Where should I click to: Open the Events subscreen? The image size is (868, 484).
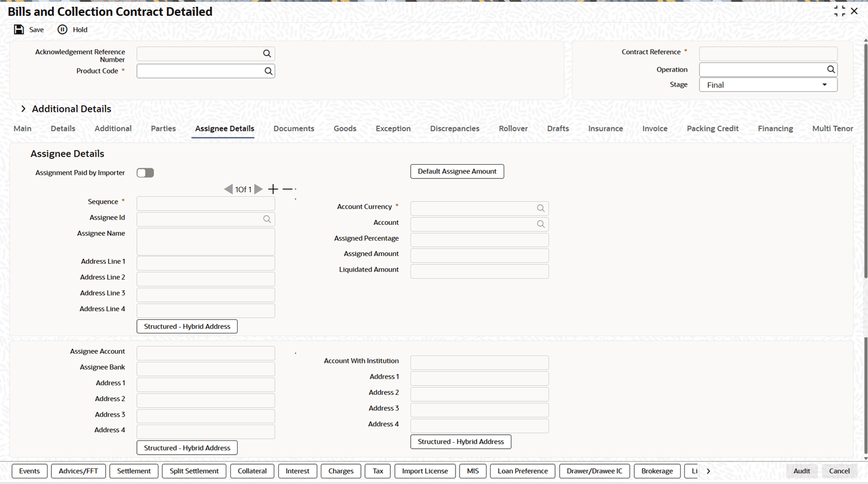coord(29,471)
